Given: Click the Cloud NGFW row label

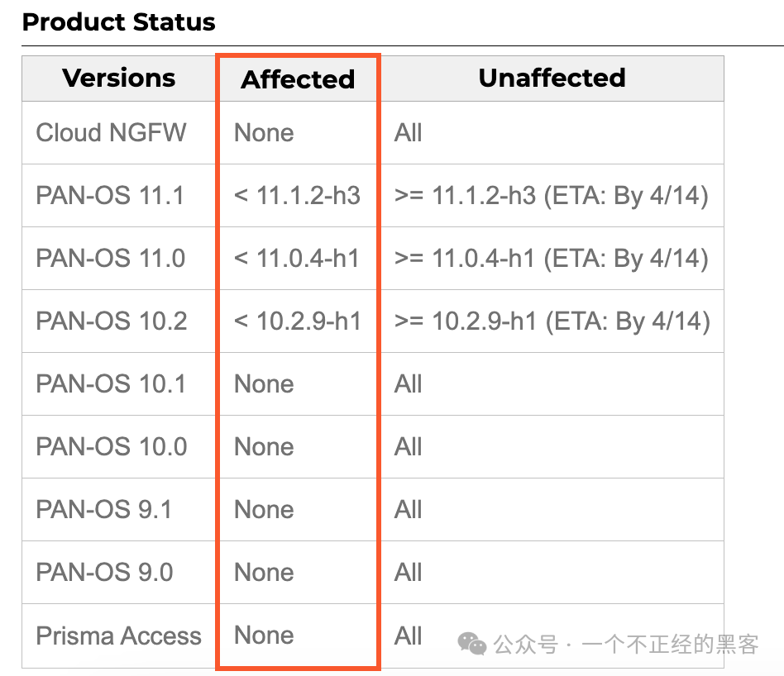Looking at the screenshot, I should coord(111,133).
